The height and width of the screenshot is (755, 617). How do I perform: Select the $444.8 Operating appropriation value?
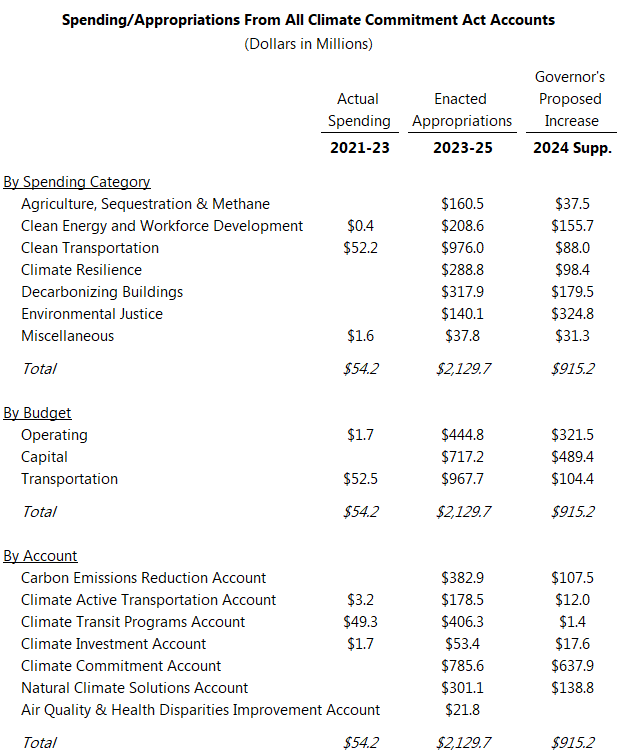(462, 435)
